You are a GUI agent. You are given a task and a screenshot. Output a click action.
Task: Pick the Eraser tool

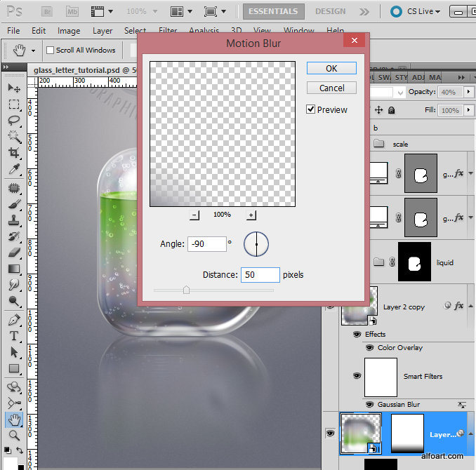click(x=14, y=253)
